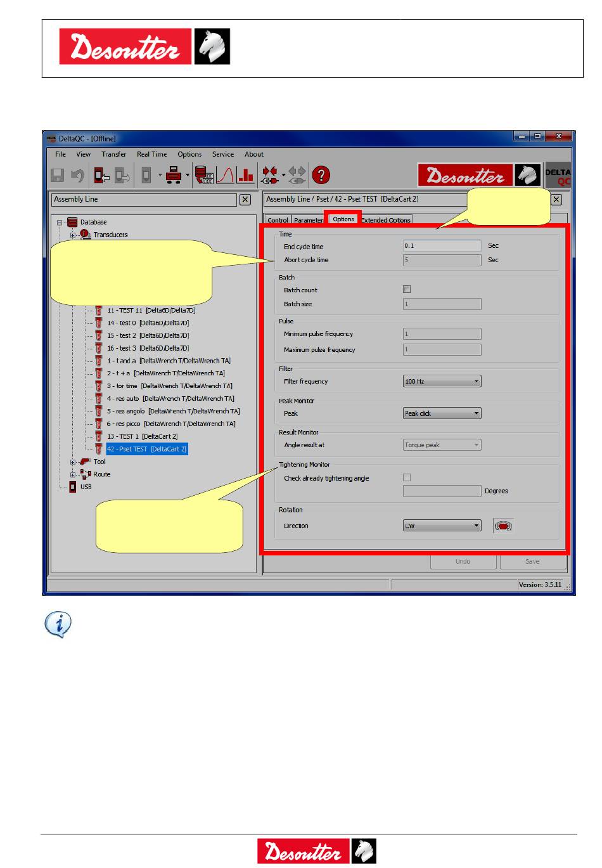Click the transfer PC-to-device toolbar icon
The width and height of the screenshot is (602, 868).
[x=101, y=176]
